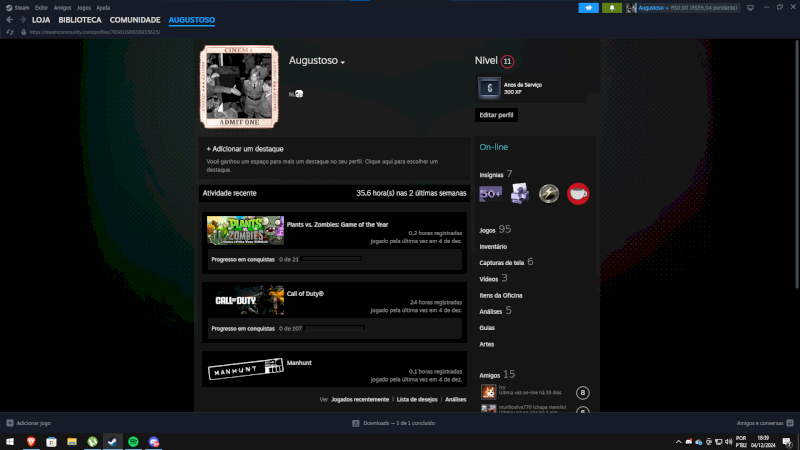
Task: Expand the Augustoso profile name dropdown
Action: [343, 62]
